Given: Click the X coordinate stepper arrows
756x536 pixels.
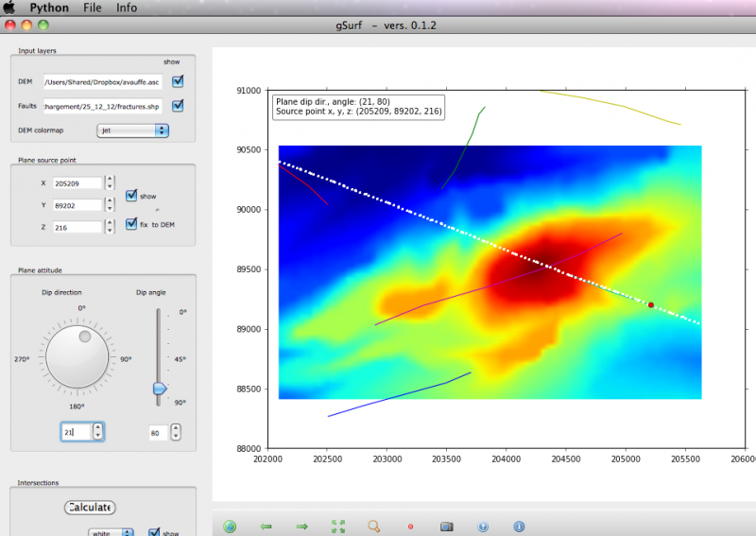Looking at the screenshot, I should click(x=110, y=182).
